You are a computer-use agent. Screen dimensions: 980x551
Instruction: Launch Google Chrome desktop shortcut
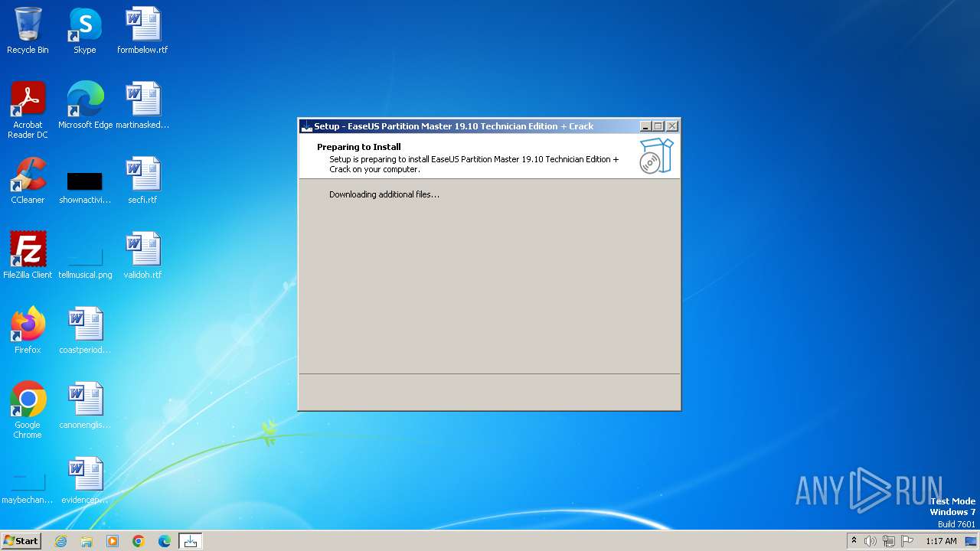click(28, 409)
